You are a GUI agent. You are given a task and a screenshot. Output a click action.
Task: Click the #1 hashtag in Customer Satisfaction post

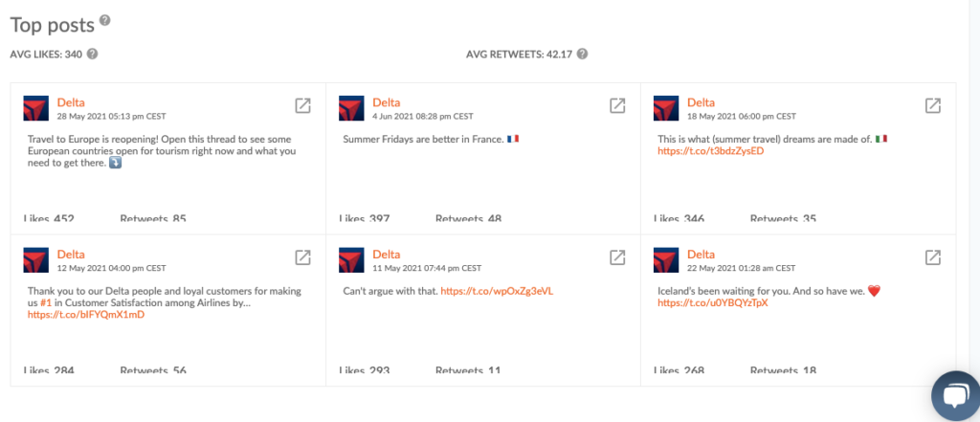(46, 302)
